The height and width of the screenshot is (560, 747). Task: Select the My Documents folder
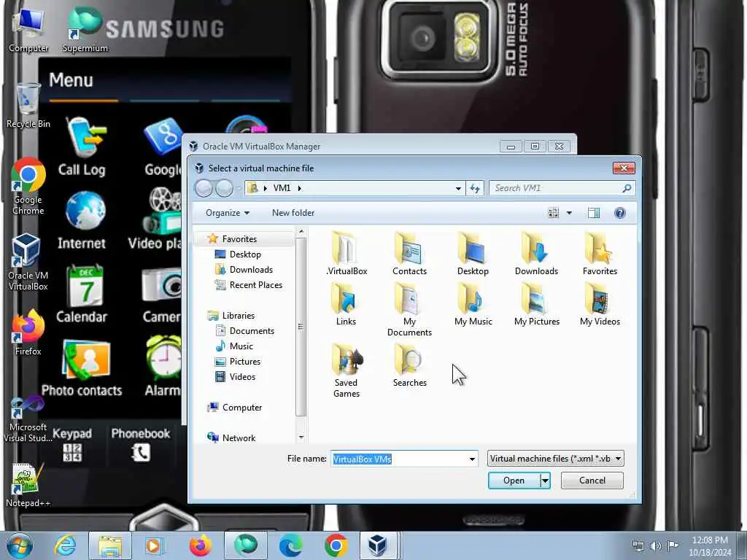(409, 309)
